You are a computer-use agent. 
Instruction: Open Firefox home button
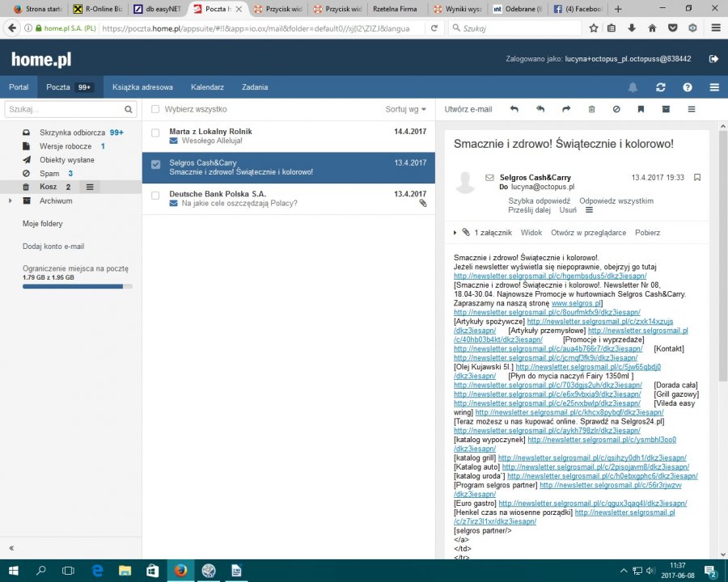[652, 28]
